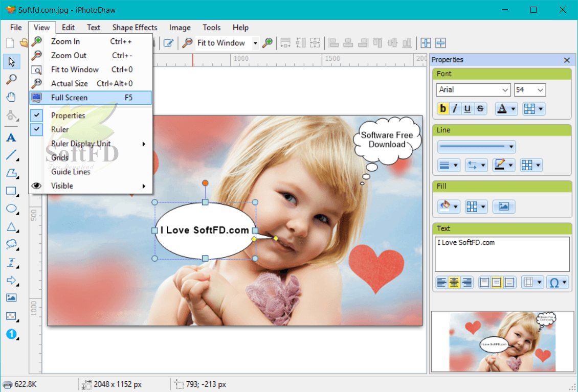
Task: Select the dimension measurement tool
Action: point(11,262)
